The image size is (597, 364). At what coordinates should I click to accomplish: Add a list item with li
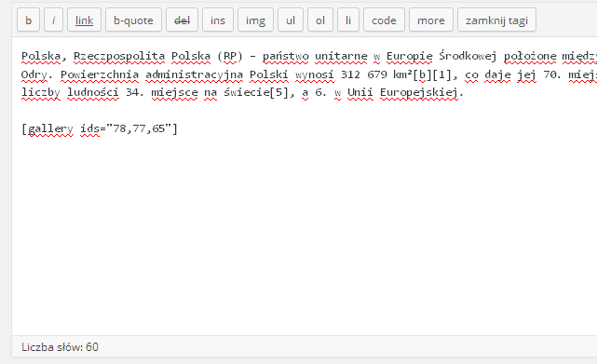coord(348,20)
